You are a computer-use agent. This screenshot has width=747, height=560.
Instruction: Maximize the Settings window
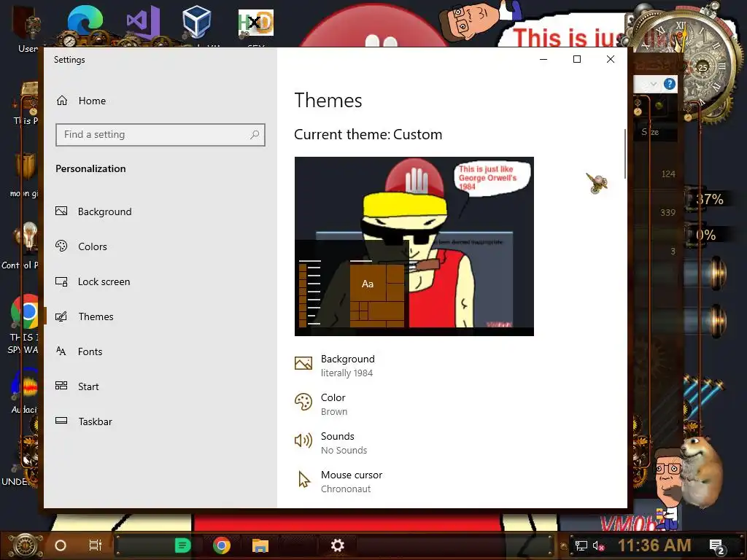tap(577, 59)
